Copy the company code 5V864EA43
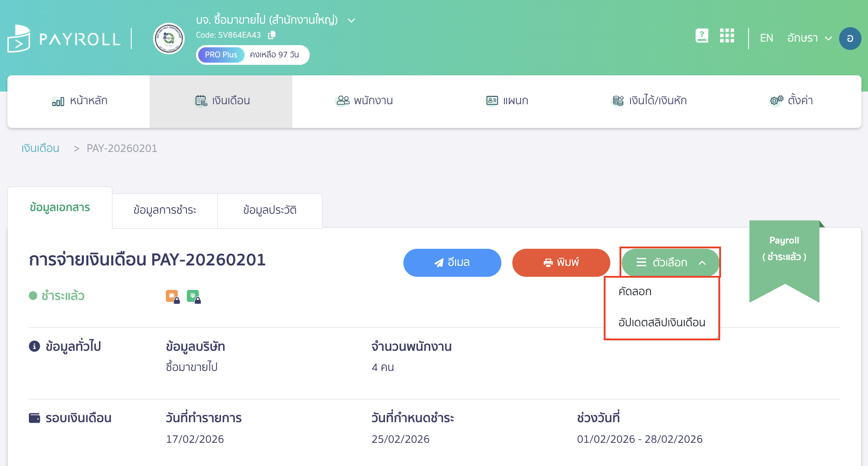This screenshot has width=868, height=466. (x=271, y=35)
